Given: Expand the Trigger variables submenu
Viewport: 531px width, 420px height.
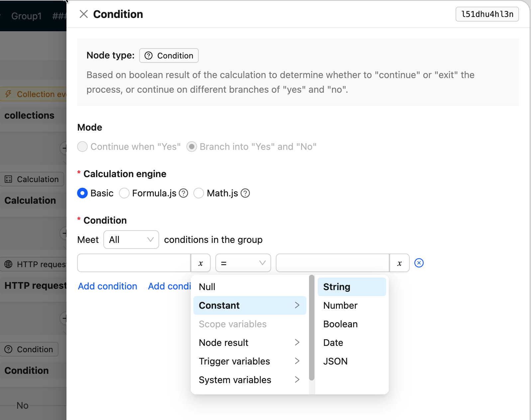Looking at the screenshot, I should pyautogui.click(x=250, y=361).
